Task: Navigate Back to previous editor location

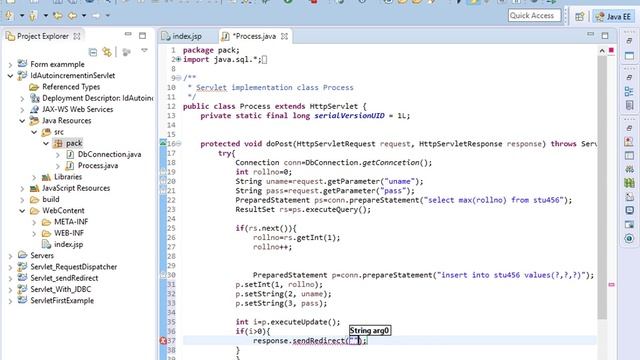Action: pos(72,16)
